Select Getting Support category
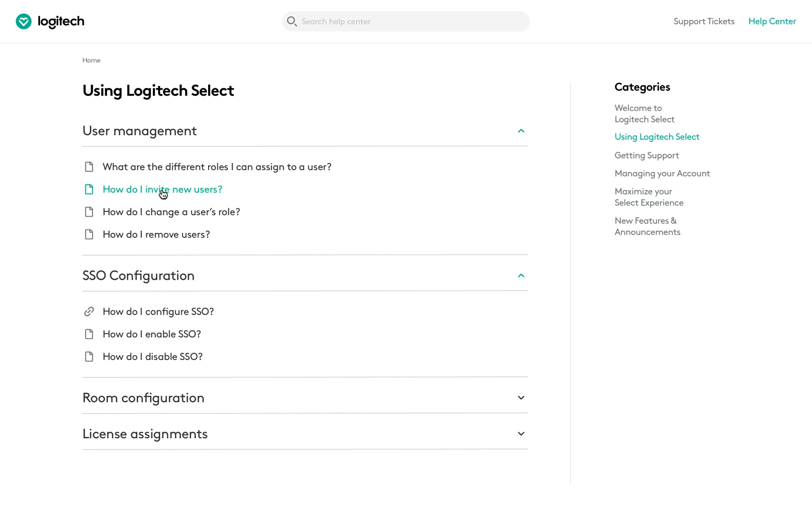Screen dimensions: 812x507 (646, 155)
